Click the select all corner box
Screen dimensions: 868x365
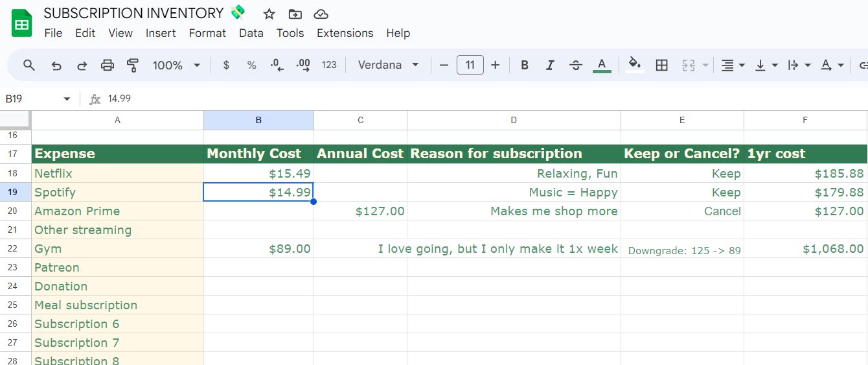(15, 120)
